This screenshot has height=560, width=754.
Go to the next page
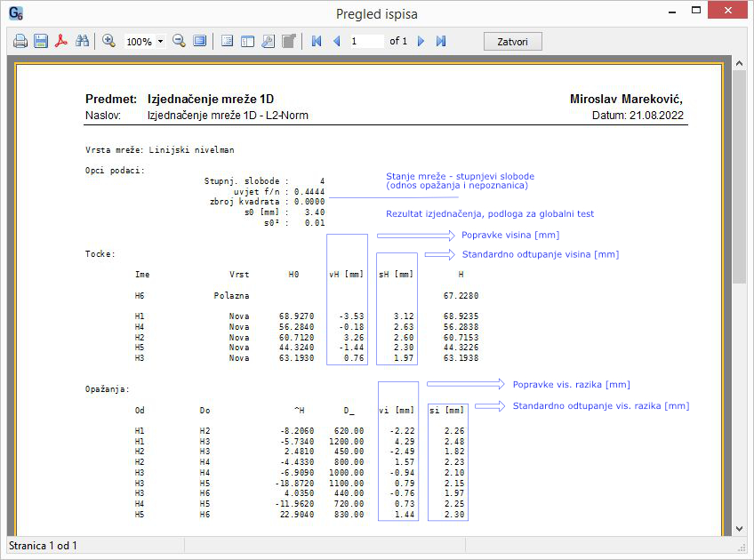click(x=421, y=41)
